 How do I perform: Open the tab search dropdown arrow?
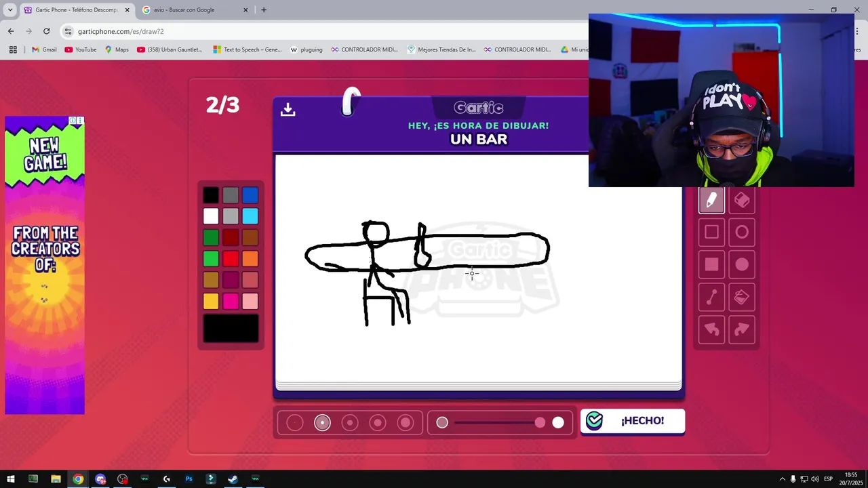coord(10,10)
